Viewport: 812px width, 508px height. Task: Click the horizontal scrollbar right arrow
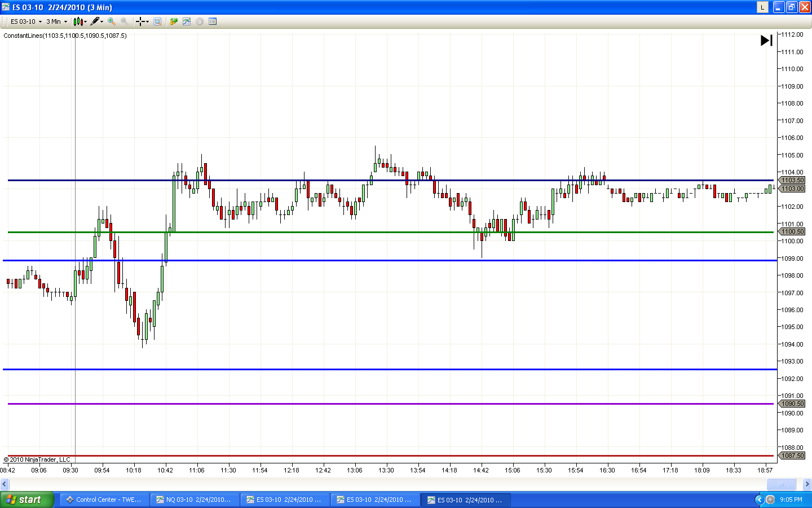tap(807, 484)
